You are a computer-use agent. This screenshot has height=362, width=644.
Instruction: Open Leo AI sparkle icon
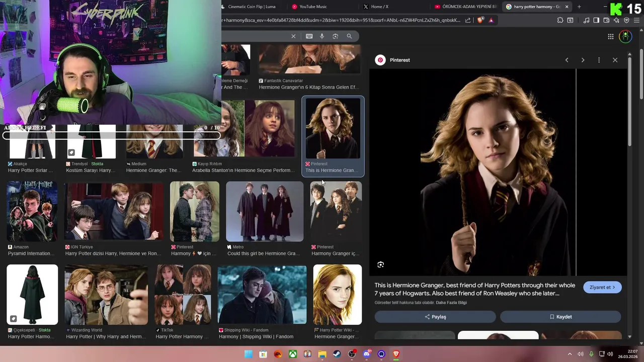point(616,20)
